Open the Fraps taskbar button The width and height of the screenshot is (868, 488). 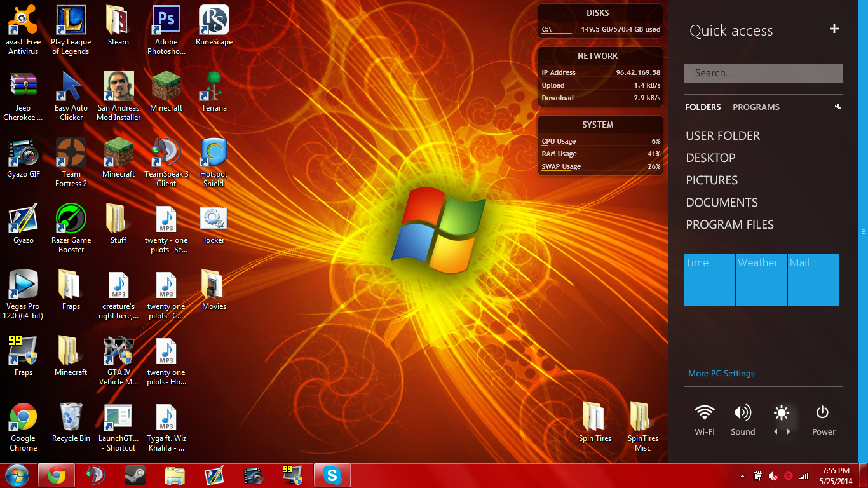(293, 475)
